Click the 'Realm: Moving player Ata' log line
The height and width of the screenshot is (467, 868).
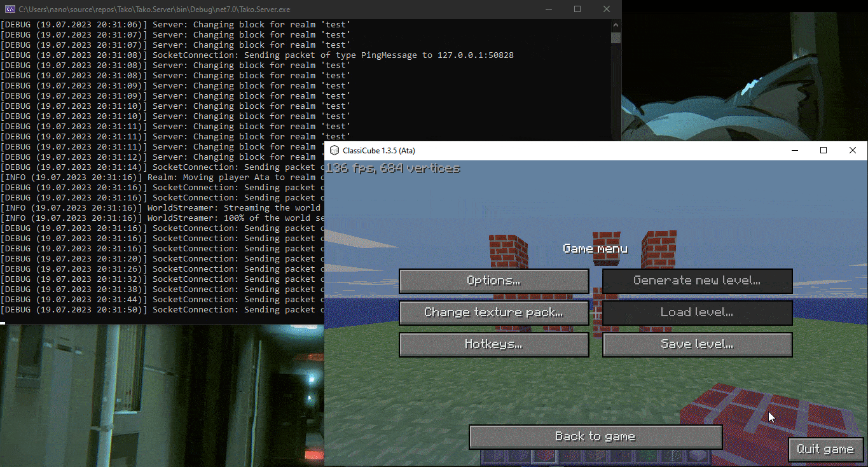point(162,178)
